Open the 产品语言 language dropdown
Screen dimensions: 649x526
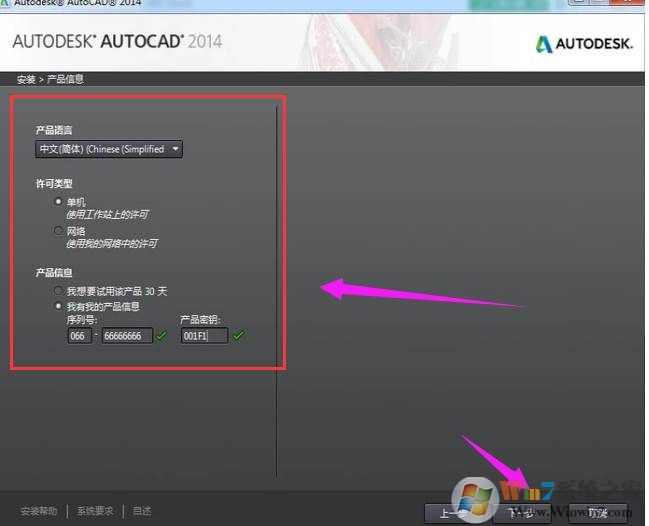(108, 149)
